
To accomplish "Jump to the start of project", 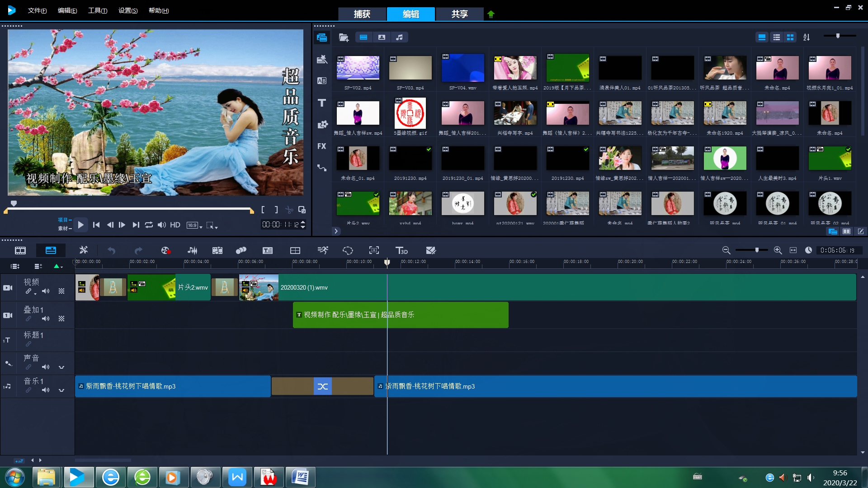I will pyautogui.click(x=96, y=225).
